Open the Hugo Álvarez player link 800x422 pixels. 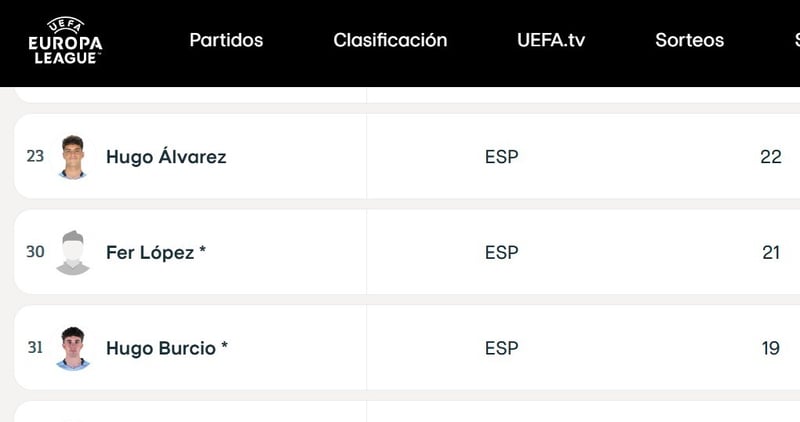coord(166,157)
